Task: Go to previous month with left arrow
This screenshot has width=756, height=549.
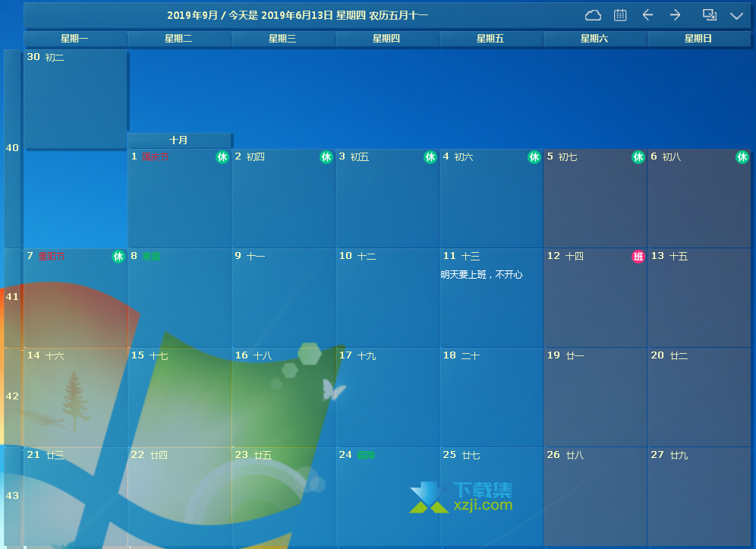Action: point(647,15)
